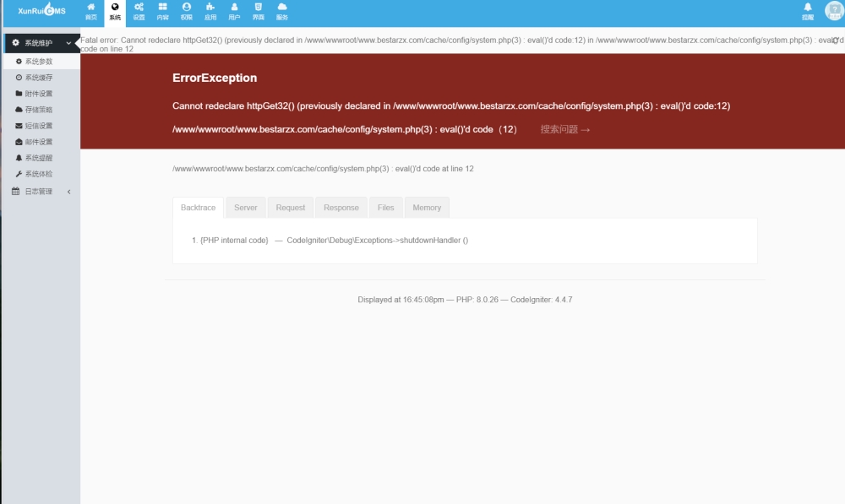Open the 提醒 bell notifications

click(808, 10)
